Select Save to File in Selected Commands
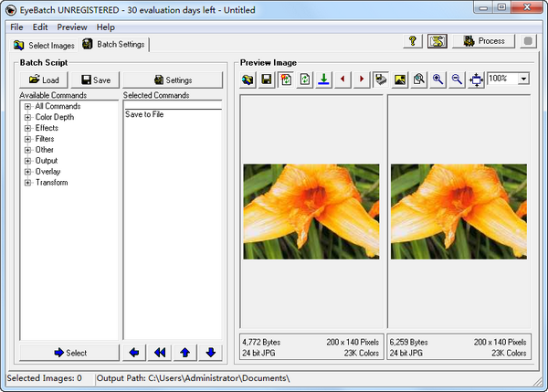 click(x=146, y=114)
